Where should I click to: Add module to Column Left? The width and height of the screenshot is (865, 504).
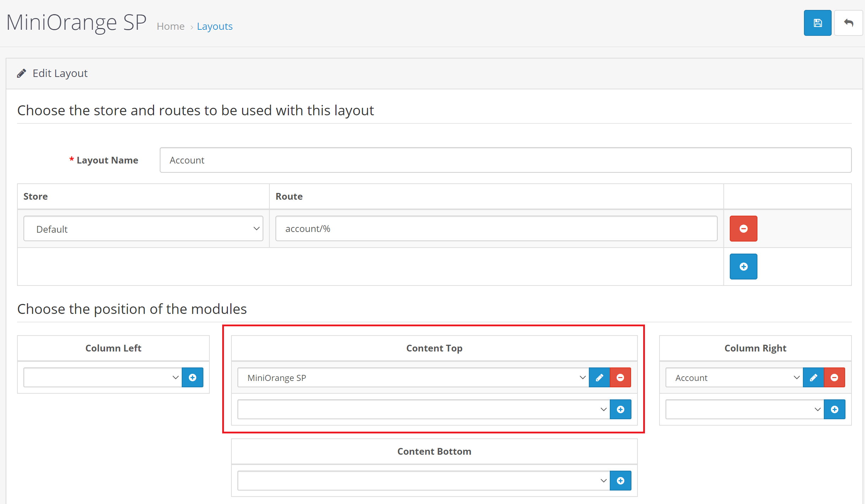pyautogui.click(x=192, y=377)
